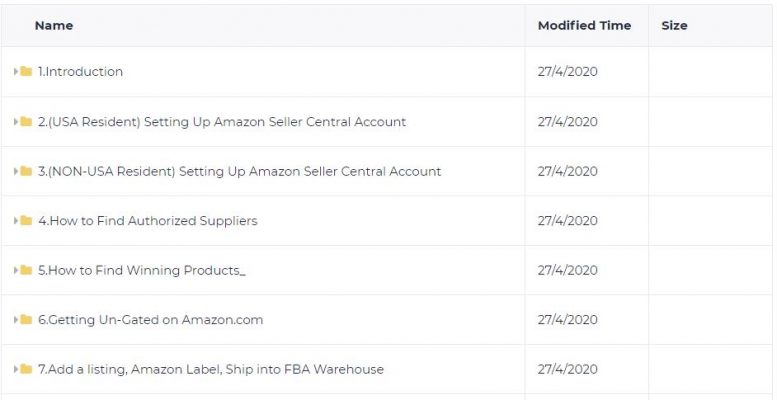
Task: Open 5.How to Find Winning Products_ folder name
Action: pyautogui.click(x=142, y=270)
